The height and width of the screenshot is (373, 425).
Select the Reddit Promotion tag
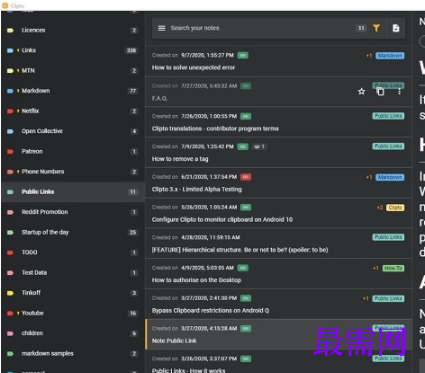point(73,212)
